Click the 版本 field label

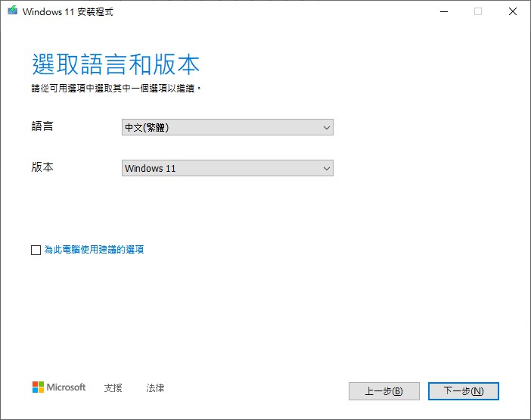tap(42, 167)
